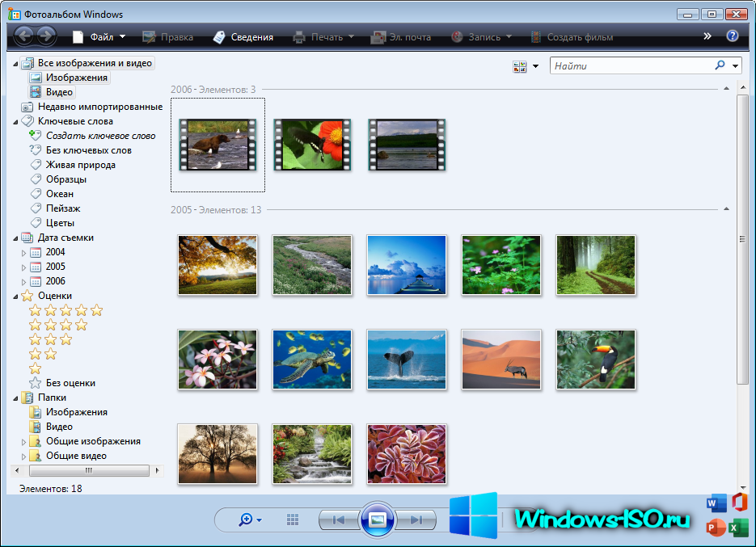Open the Печать menu
Screen dimensions: 756x547
(323, 36)
